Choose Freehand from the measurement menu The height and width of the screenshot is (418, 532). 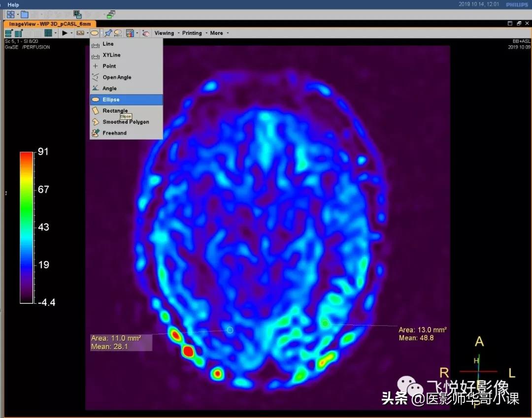click(x=126, y=133)
